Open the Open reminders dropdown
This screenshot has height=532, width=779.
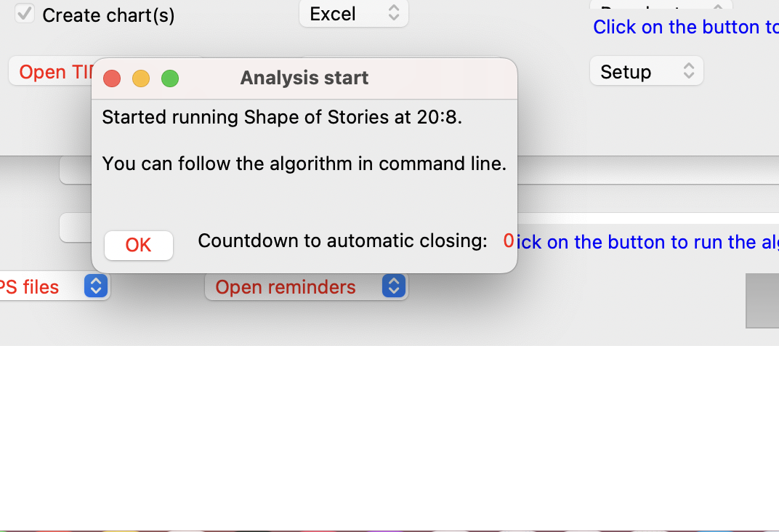pyautogui.click(x=305, y=286)
